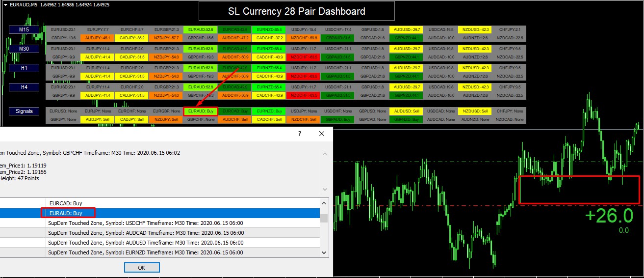Click the EURAUD,M5 chart header text
This screenshot has height=278, width=644.
pyautogui.click(x=23, y=4)
